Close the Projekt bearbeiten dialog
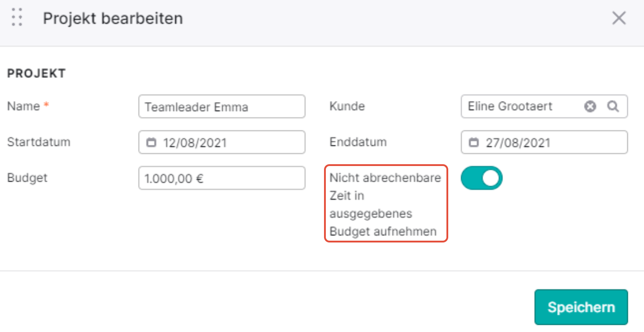The image size is (644, 332). [619, 18]
